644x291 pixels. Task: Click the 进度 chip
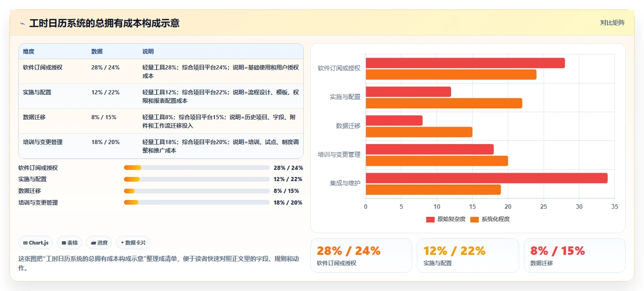tap(99, 243)
